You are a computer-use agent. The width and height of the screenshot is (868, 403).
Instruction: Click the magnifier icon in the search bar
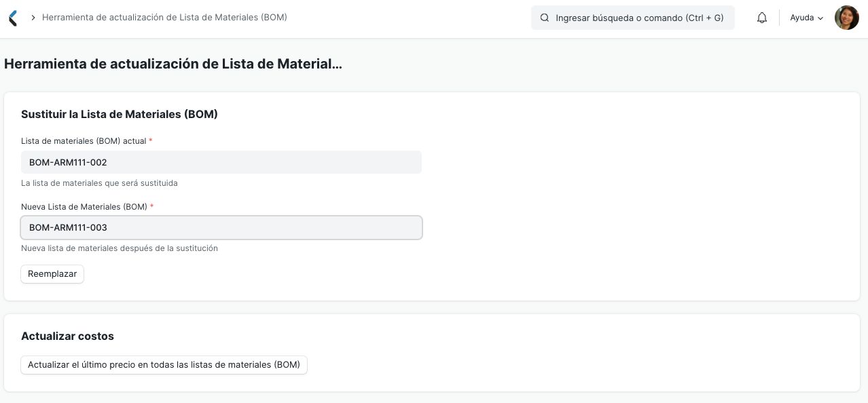tap(544, 18)
